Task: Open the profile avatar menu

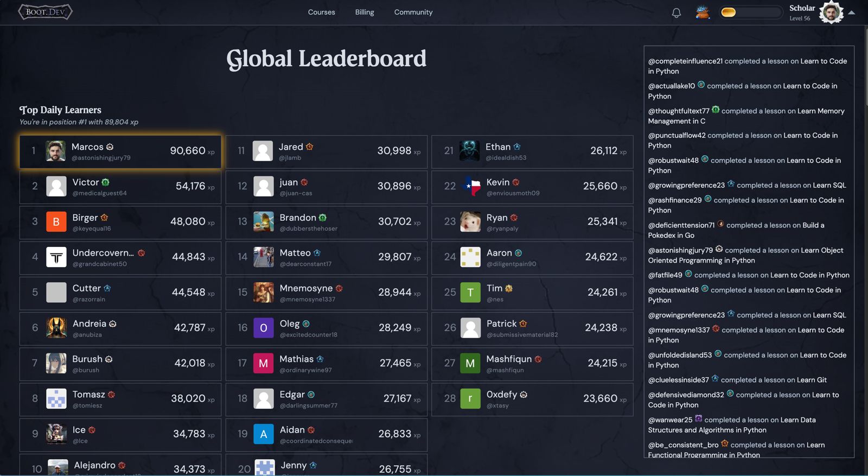Action: pyautogui.click(x=831, y=12)
